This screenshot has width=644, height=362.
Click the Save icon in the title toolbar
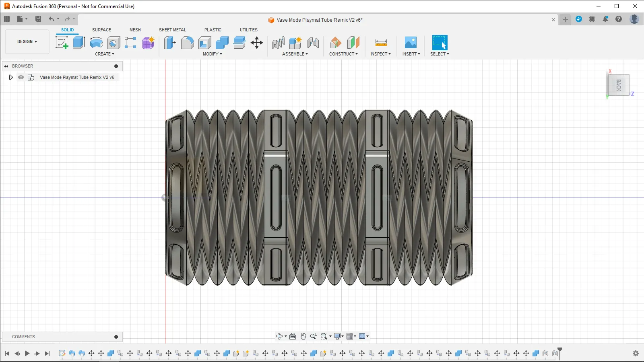click(38, 19)
